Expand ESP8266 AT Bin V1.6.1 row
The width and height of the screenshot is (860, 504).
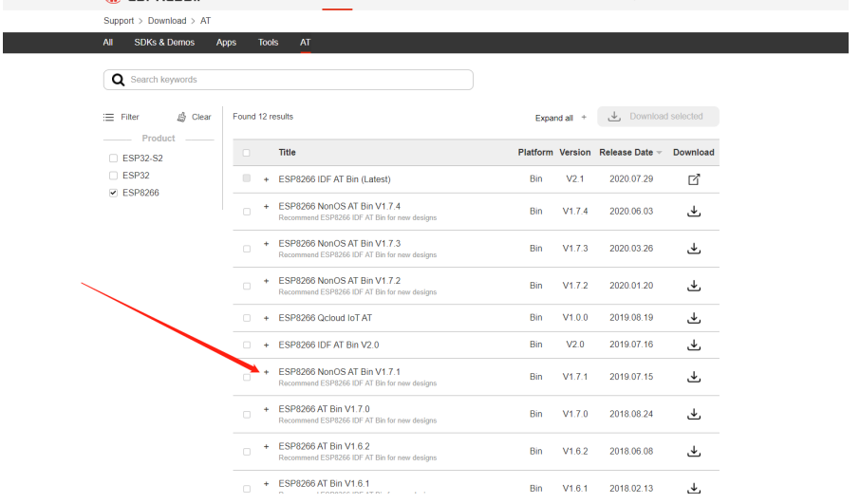tap(267, 484)
